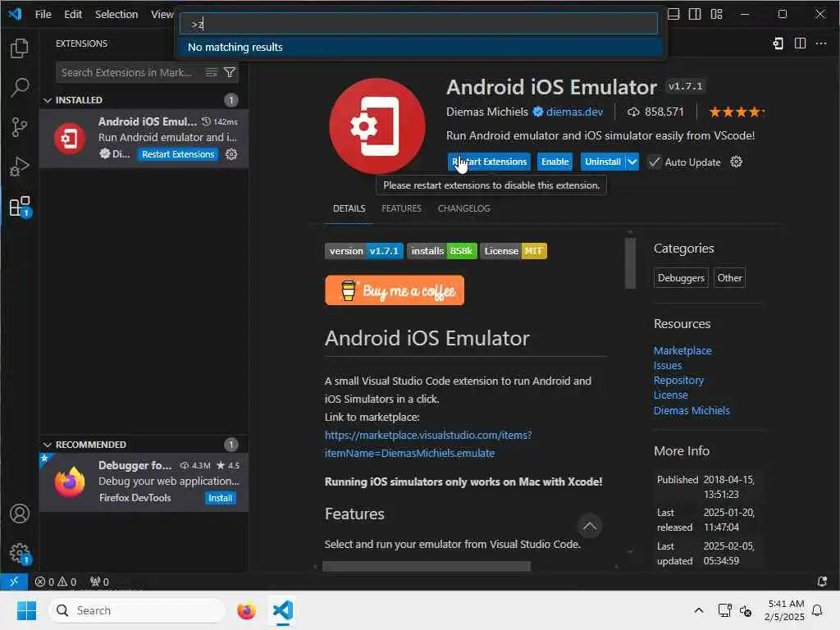Screen dimensions: 840x630
Task: Open the Windows Start menu
Action: coord(26,610)
